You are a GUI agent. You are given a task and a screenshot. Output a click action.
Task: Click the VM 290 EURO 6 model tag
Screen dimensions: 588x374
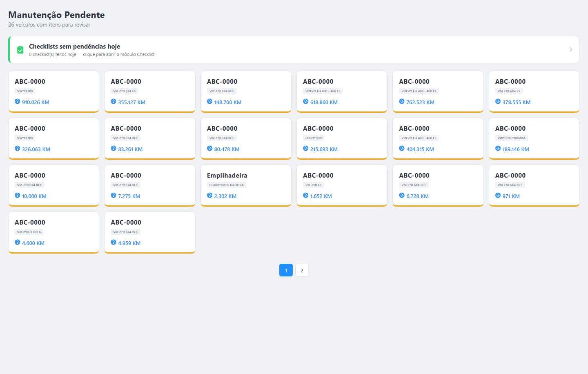tap(29, 232)
